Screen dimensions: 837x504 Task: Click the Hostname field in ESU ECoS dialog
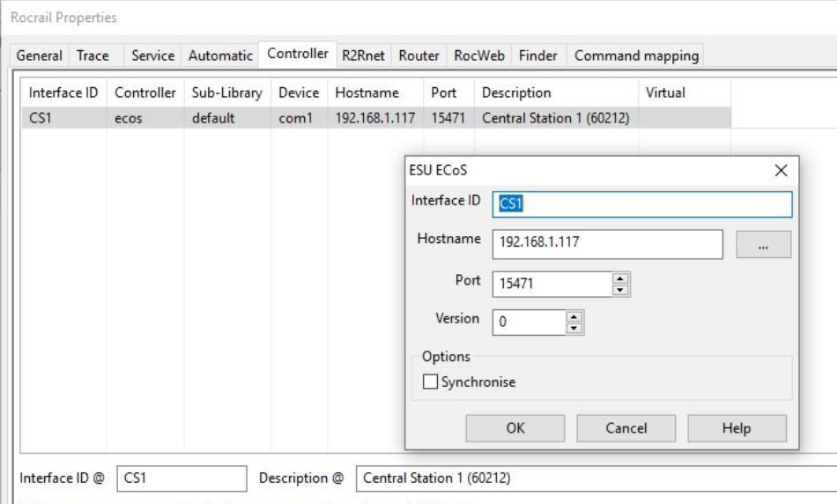click(608, 244)
